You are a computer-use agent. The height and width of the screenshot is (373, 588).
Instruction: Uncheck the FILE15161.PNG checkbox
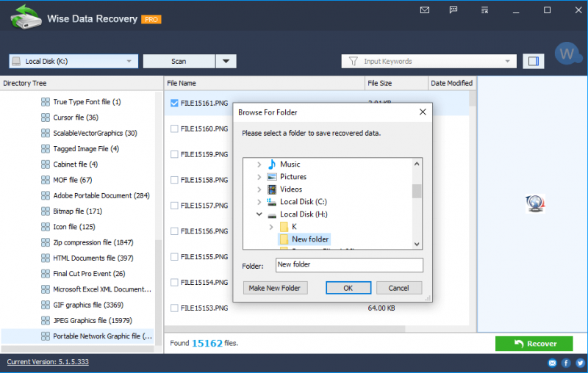point(174,103)
